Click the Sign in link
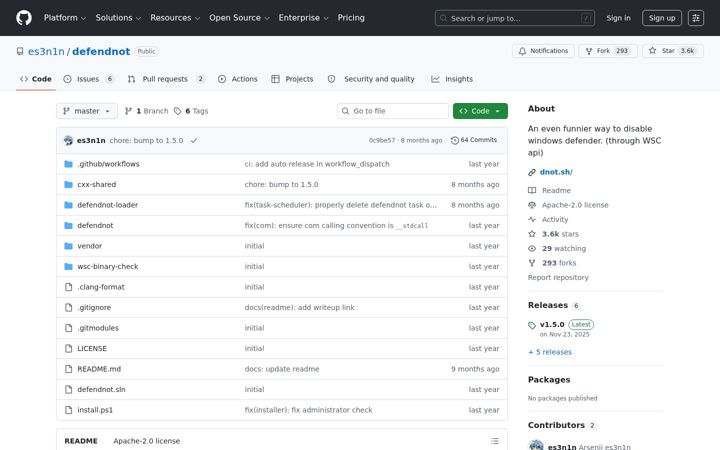720x450 pixels. pos(618,18)
